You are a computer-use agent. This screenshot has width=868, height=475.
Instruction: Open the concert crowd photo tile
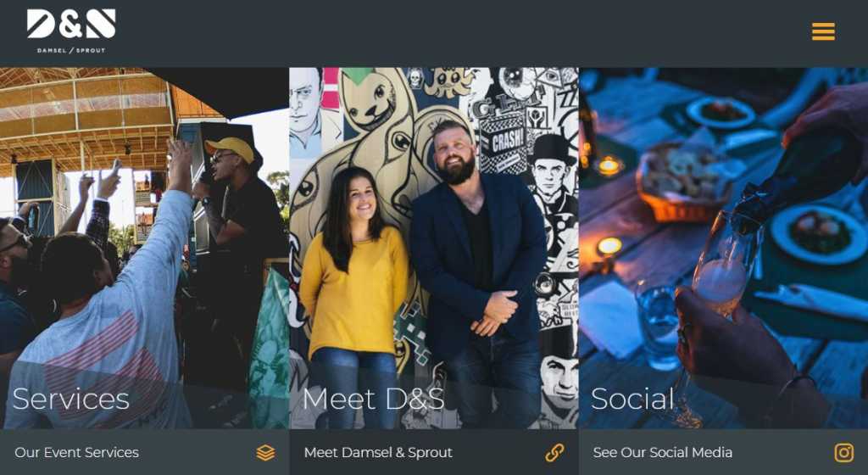point(144,248)
